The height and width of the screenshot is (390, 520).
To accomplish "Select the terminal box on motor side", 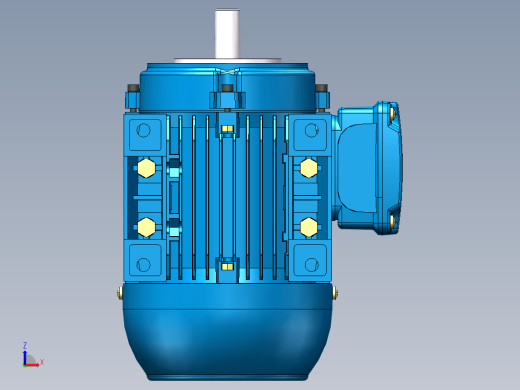I will tap(367, 168).
